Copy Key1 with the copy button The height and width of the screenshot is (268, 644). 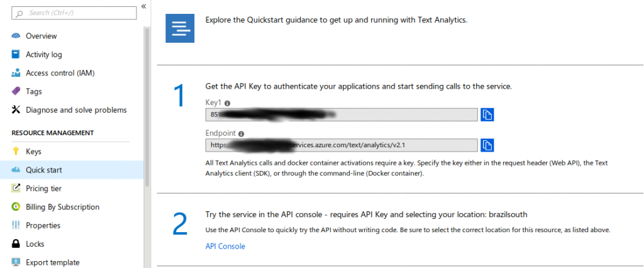[487, 114]
